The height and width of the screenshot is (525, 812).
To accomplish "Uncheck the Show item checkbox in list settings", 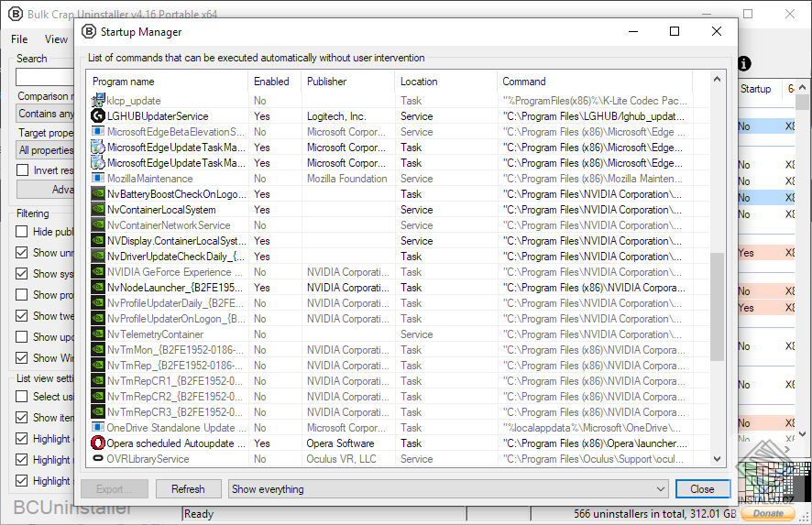I will pyautogui.click(x=22, y=417).
